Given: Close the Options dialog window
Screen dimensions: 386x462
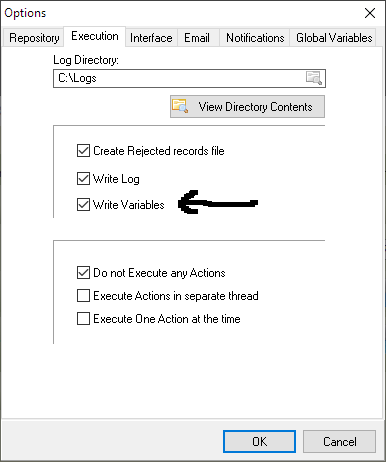Looking at the screenshot, I should click(370, 13).
